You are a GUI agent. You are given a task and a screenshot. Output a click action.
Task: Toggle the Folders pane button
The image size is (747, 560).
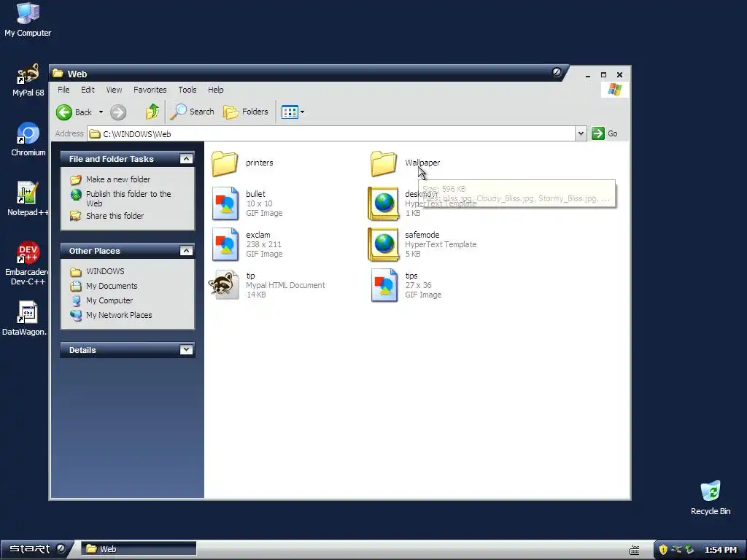(x=246, y=112)
